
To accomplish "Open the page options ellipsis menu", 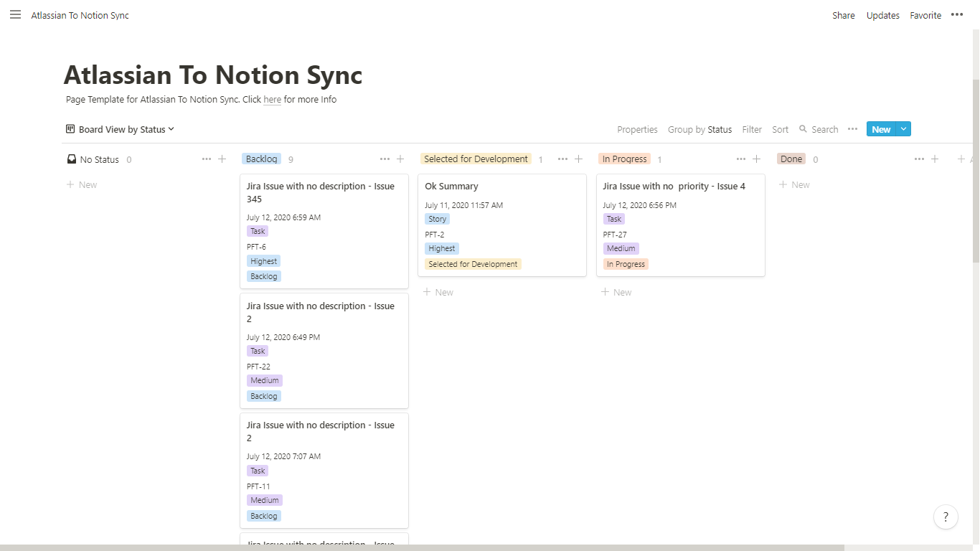I will (957, 14).
